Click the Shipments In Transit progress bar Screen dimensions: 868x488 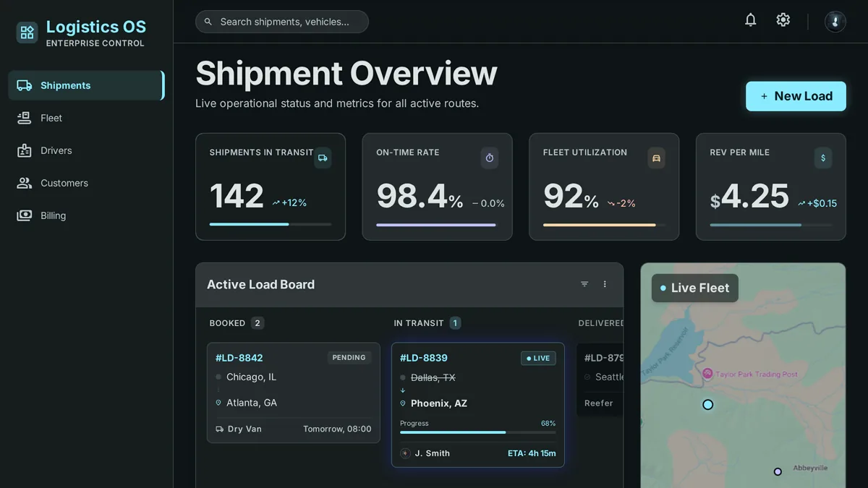pyautogui.click(x=271, y=224)
